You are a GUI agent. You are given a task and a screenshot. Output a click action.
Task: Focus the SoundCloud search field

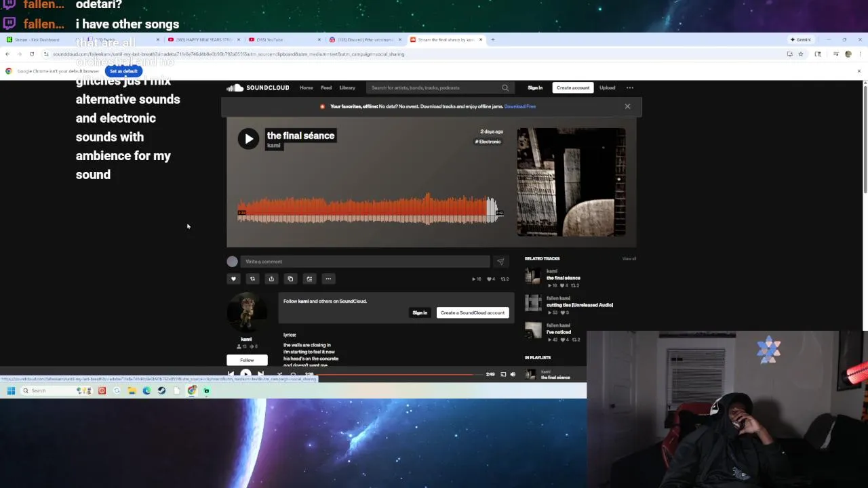click(x=434, y=87)
